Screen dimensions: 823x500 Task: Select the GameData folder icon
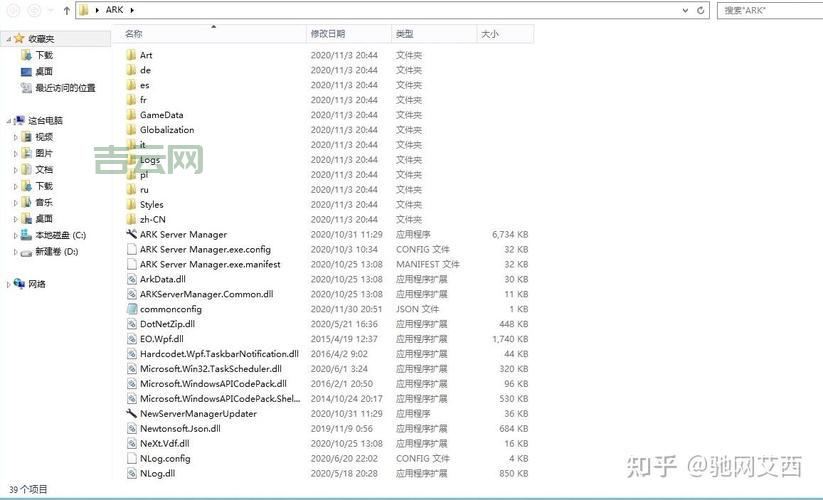[x=131, y=115]
